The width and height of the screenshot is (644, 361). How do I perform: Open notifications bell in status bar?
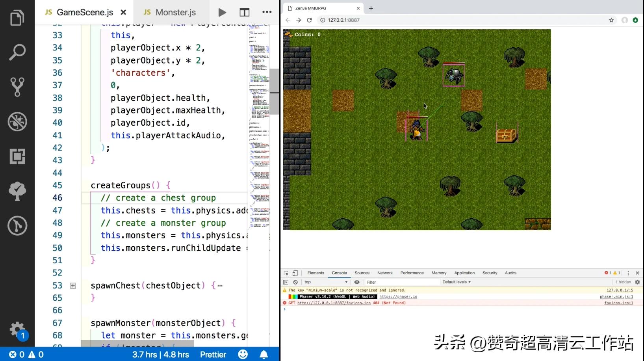(264, 355)
